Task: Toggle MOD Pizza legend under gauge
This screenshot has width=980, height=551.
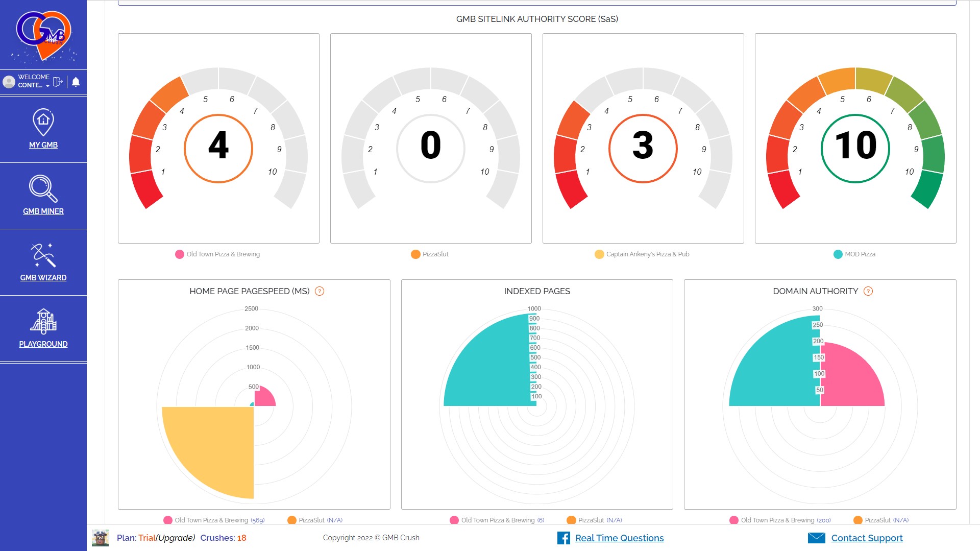Action: point(854,254)
